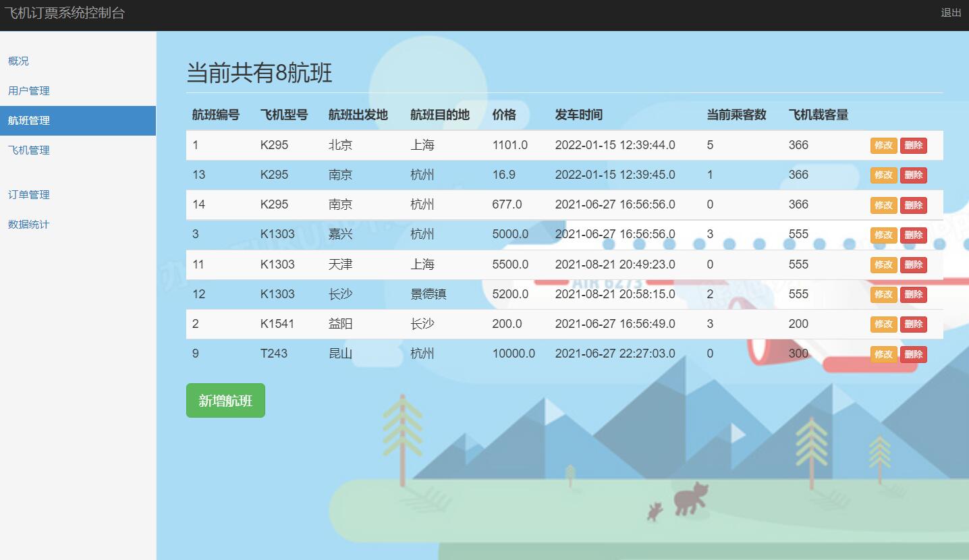
Task: Open 飞机管理 in the left menu
Action: point(28,150)
